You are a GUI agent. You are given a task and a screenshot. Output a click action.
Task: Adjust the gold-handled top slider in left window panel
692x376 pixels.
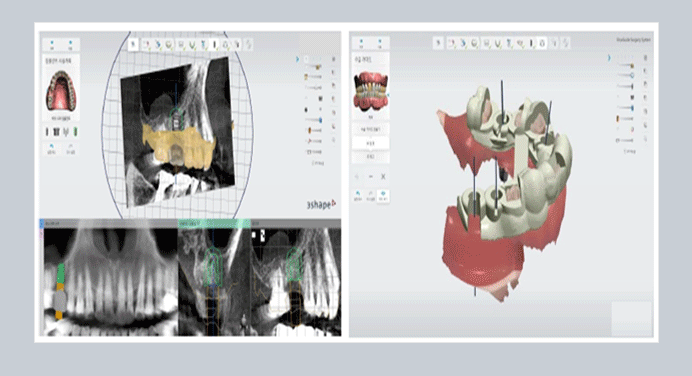pos(313,67)
